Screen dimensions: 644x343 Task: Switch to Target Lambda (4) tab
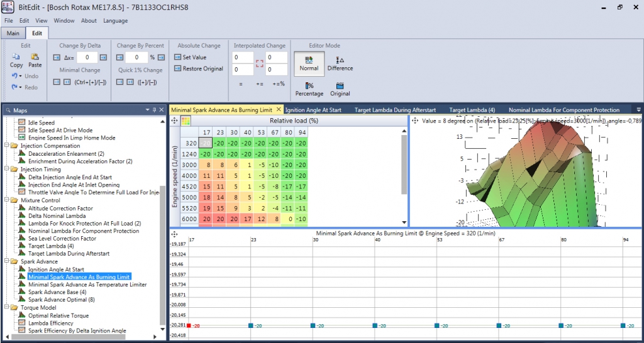click(472, 110)
